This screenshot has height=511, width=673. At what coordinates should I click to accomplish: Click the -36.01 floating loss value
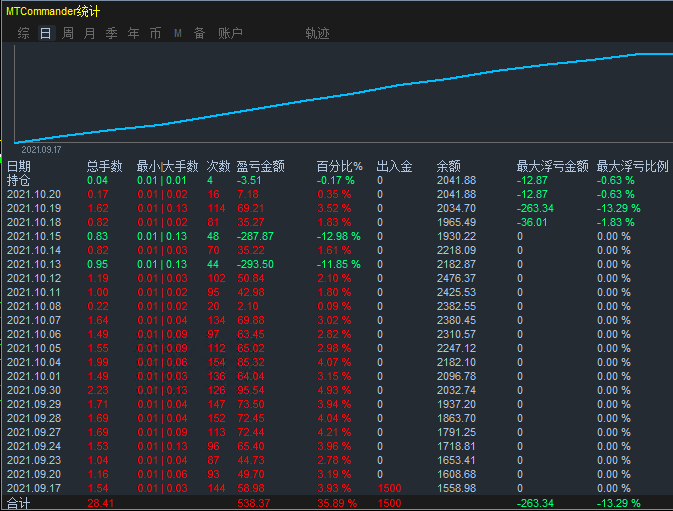pyautogui.click(x=532, y=222)
